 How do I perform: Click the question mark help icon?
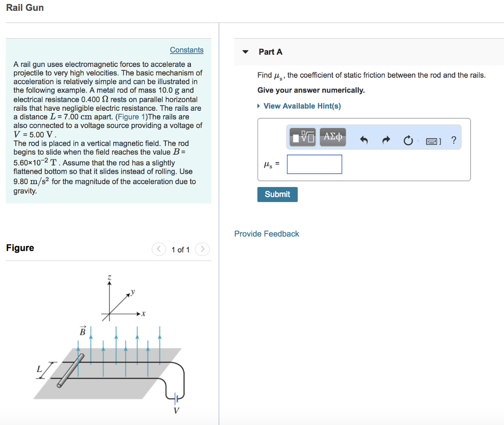pos(453,140)
